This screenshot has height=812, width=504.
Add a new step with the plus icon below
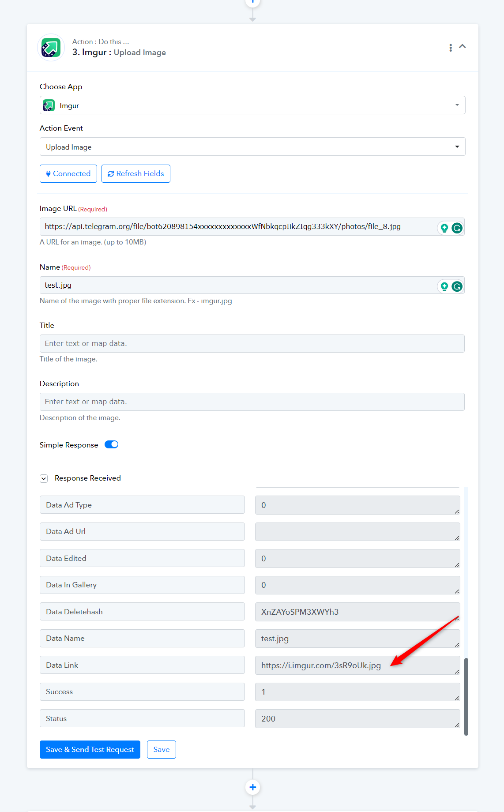[252, 787]
